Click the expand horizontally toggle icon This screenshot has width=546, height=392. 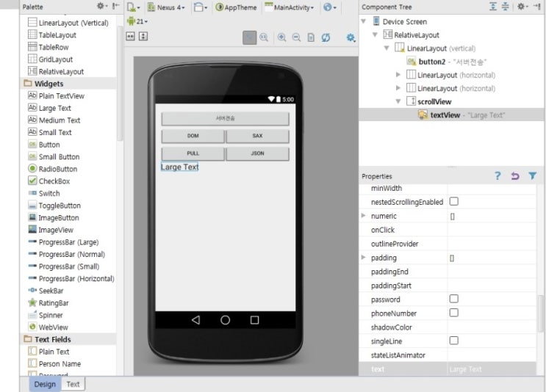130,36
